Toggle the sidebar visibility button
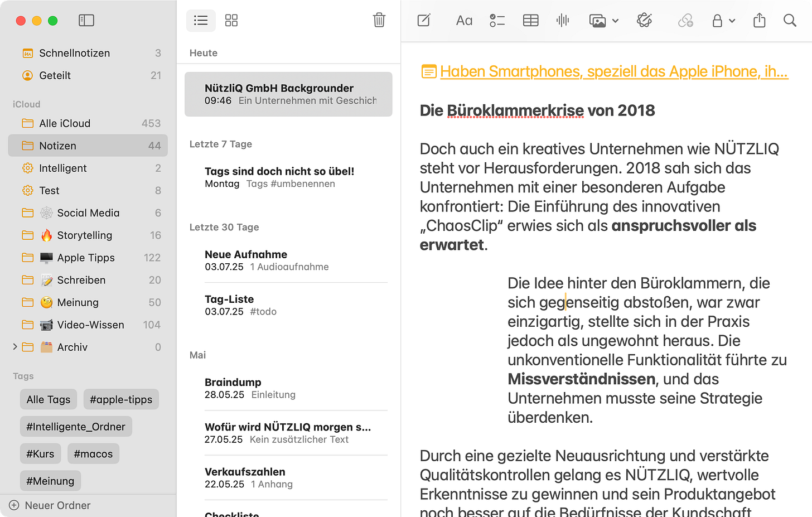Image resolution: width=812 pixels, height=517 pixels. click(x=86, y=21)
